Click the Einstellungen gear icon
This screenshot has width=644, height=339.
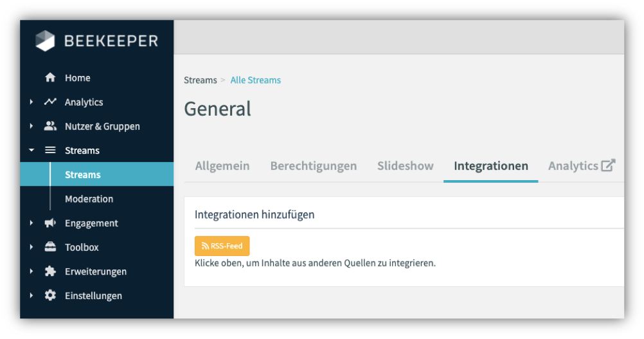50,295
